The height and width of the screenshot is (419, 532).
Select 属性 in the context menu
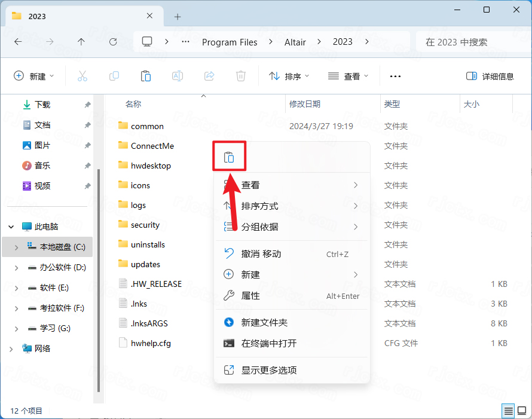click(250, 296)
